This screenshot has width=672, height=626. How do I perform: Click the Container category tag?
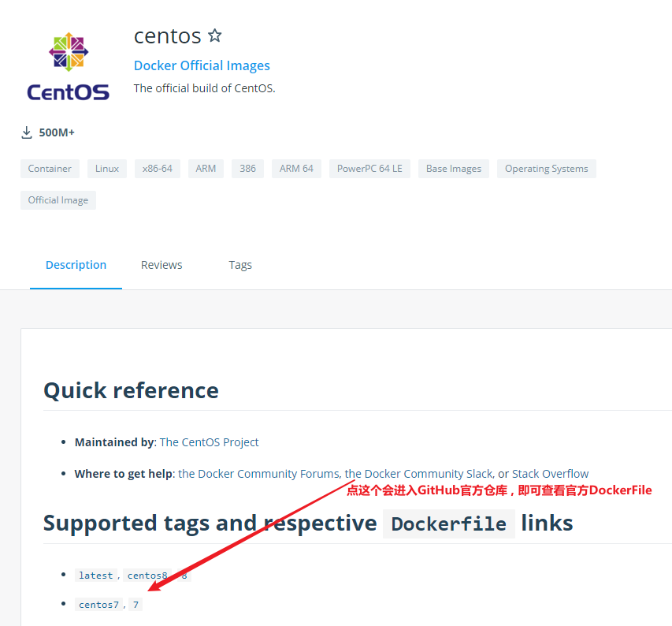[50, 169]
